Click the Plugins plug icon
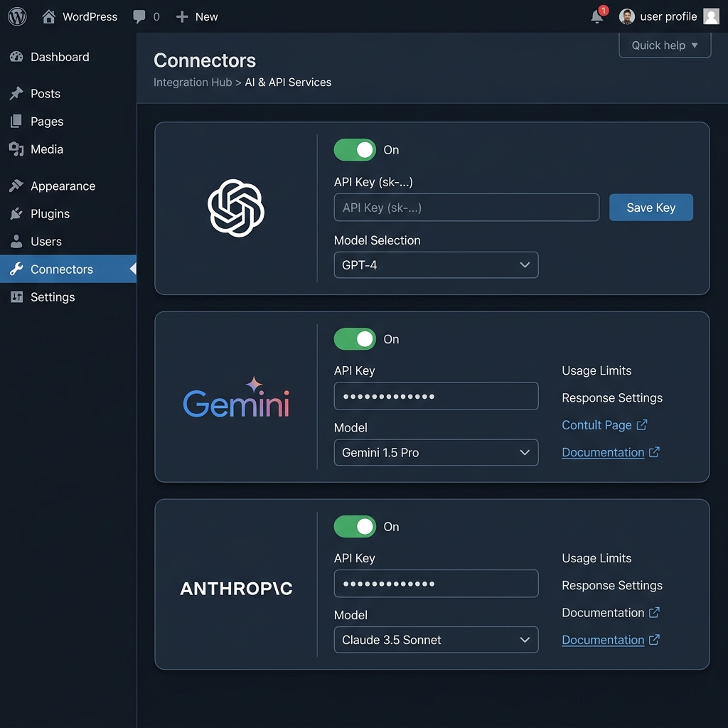 [x=16, y=213]
